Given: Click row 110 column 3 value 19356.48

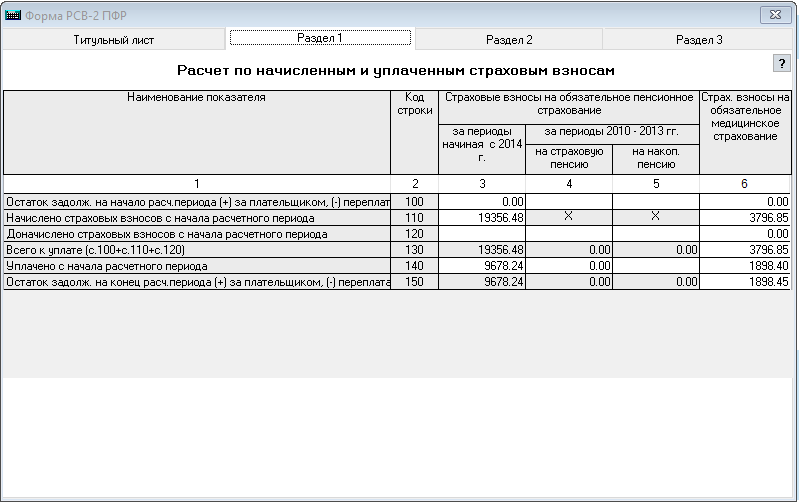Looking at the screenshot, I should (x=482, y=218).
